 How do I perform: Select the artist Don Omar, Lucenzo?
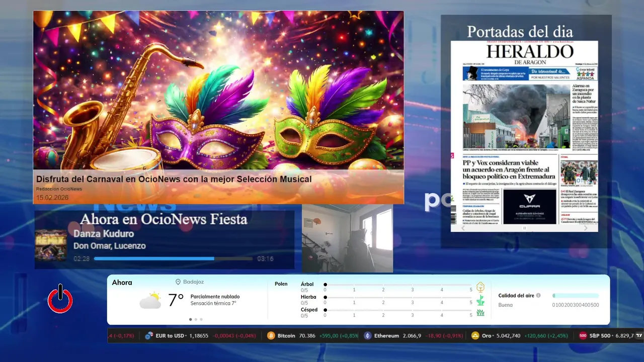click(110, 246)
